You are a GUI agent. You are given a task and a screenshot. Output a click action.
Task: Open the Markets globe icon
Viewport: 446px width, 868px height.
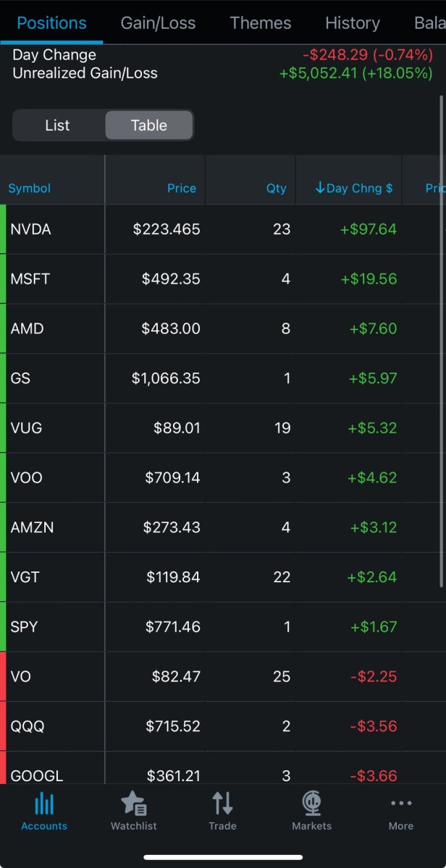(x=312, y=804)
